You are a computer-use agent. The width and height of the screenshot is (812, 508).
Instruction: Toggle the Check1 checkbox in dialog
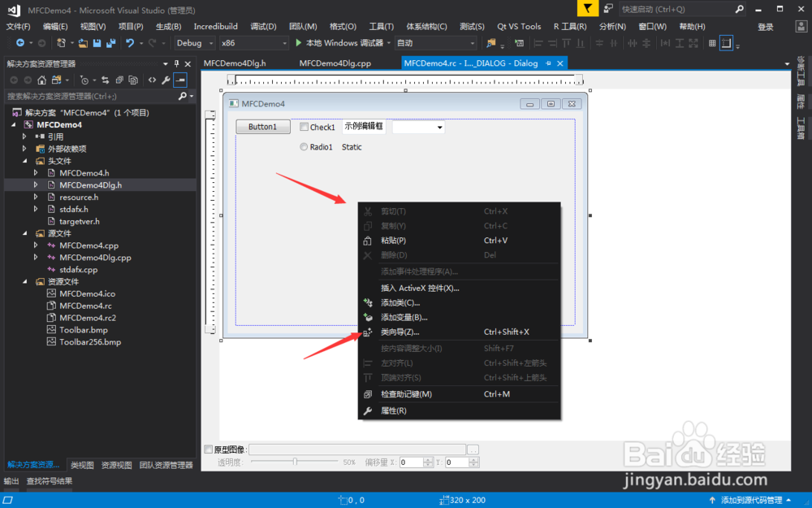304,127
